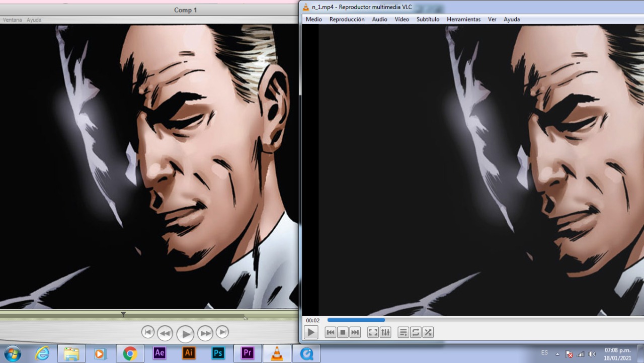Click the VLC seek progress bar
644x363 pixels.
click(x=486, y=320)
